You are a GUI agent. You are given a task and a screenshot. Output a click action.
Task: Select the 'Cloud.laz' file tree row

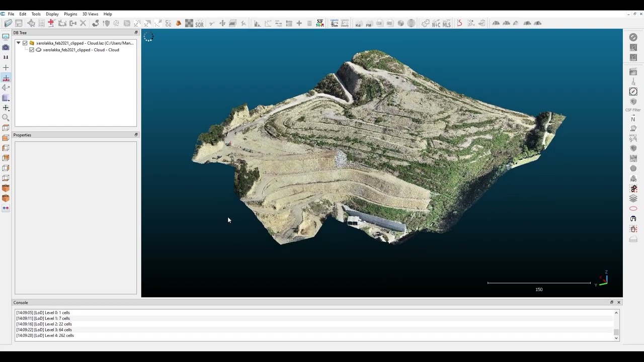tap(85, 43)
